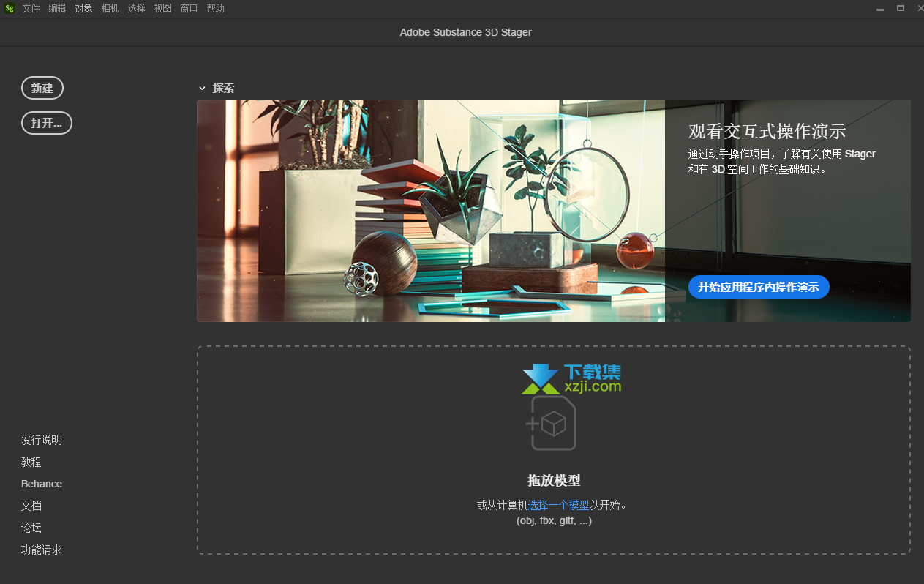
Task: Click the 打开... button
Action: (x=47, y=123)
